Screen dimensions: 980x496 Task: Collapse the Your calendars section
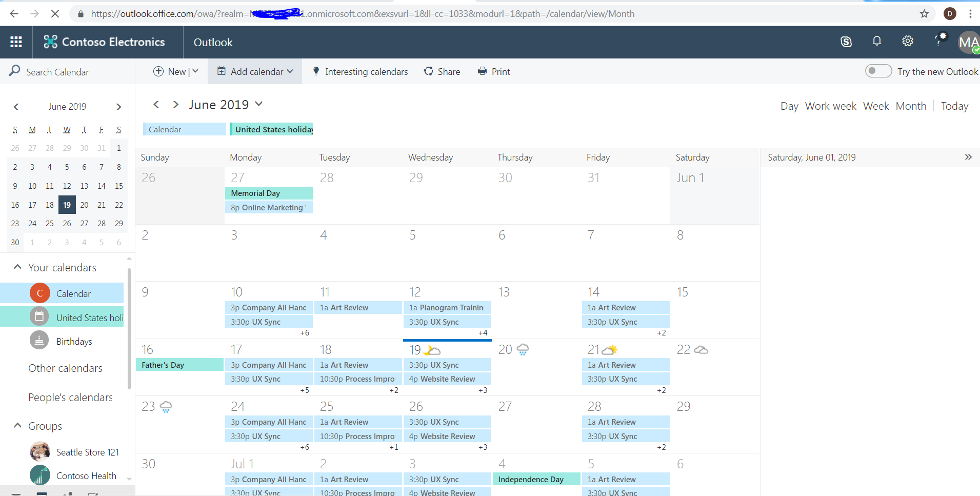coord(17,267)
